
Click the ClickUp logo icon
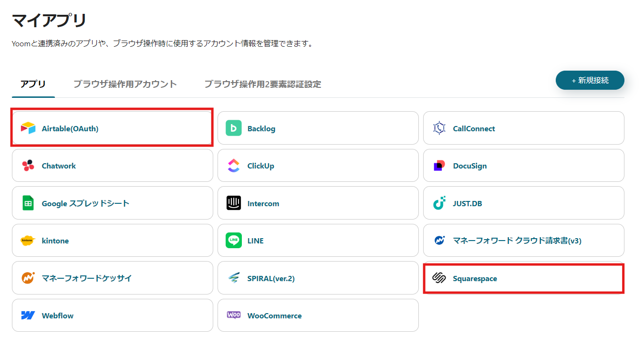234,166
